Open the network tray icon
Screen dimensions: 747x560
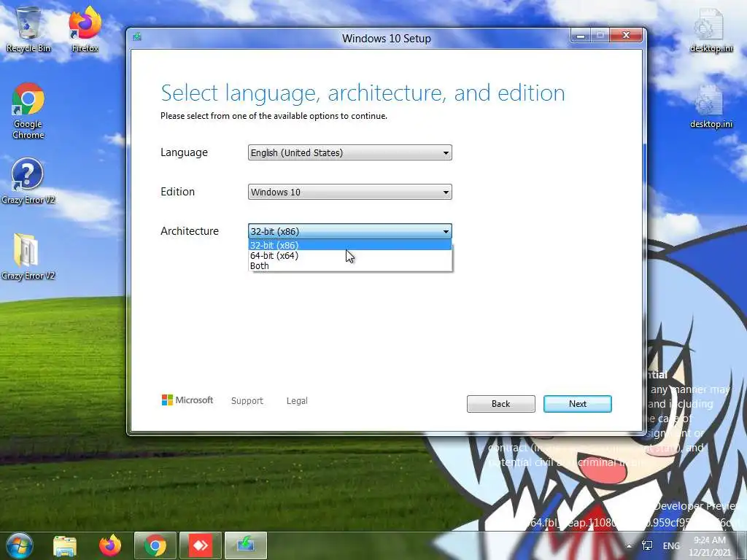click(x=647, y=545)
